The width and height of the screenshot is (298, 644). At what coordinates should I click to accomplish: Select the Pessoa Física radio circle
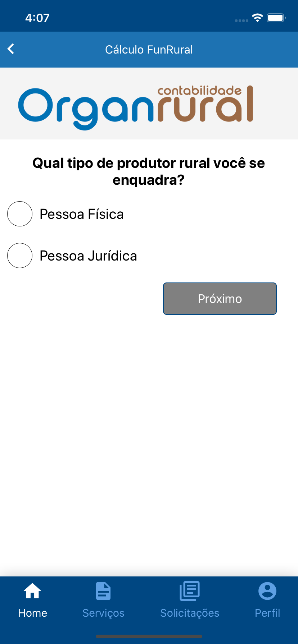tap(20, 214)
